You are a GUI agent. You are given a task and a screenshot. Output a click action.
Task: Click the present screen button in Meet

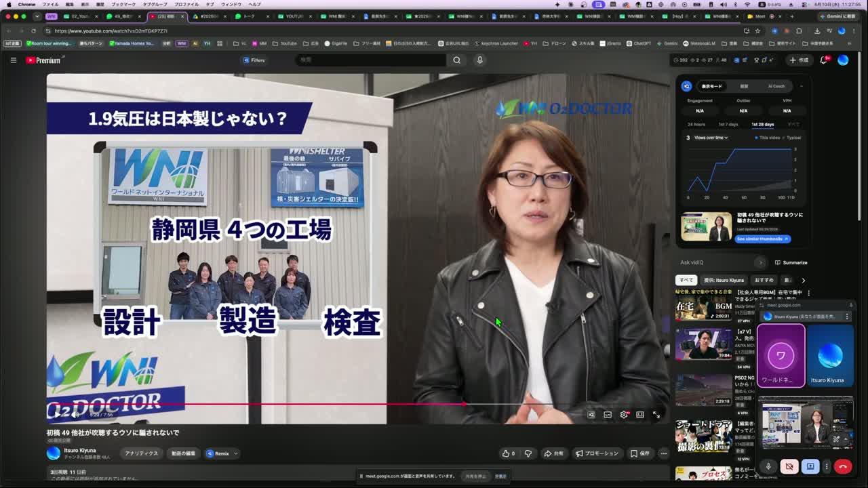click(810, 466)
